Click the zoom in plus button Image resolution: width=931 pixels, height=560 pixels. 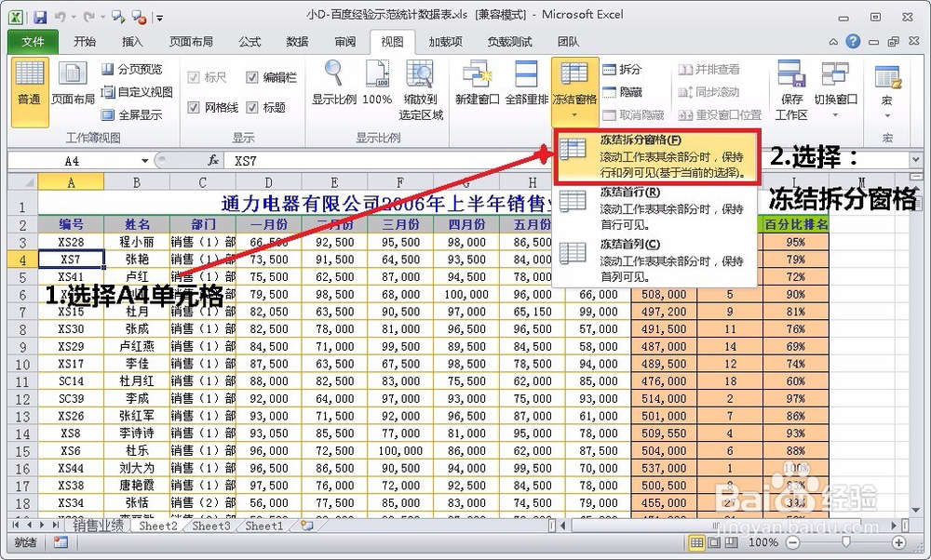pyautogui.click(x=899, y=542)
